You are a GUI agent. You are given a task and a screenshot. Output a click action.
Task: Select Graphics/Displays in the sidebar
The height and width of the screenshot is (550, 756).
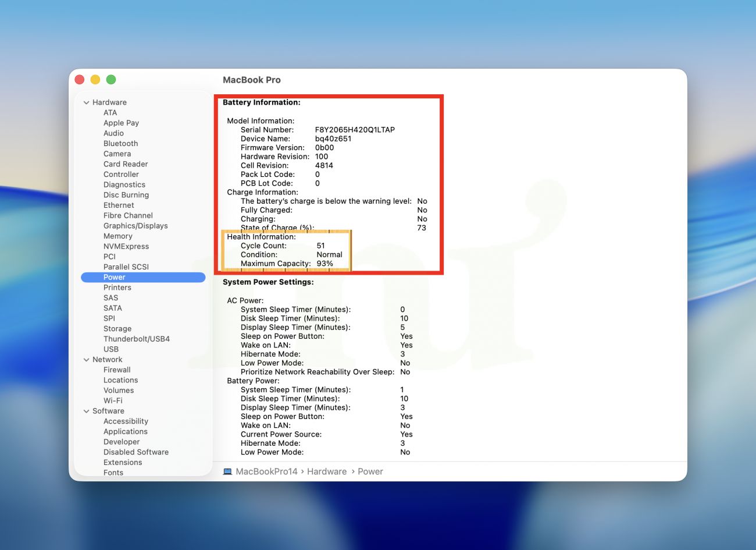tap(135, 226)
